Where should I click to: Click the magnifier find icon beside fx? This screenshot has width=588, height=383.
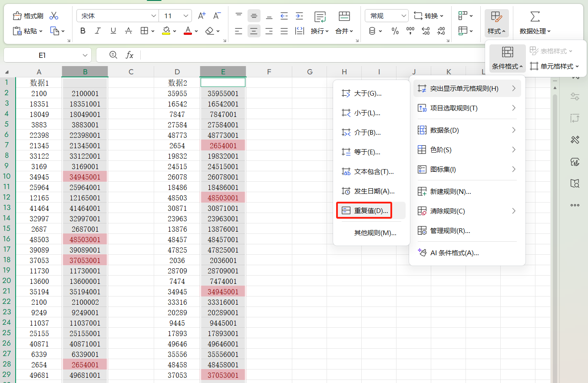113,55
